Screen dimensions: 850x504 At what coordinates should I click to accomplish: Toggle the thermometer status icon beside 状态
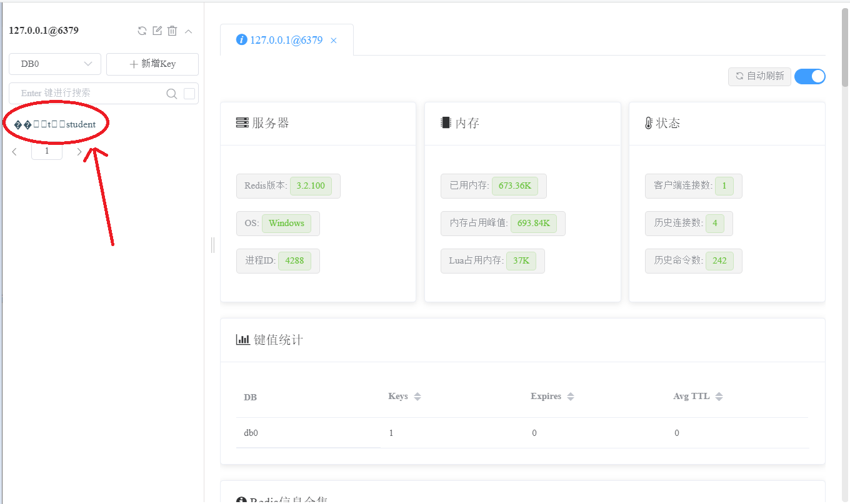650,122
